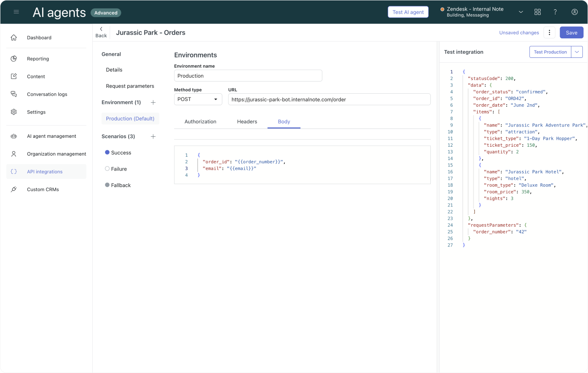
Task: Select the Failure scenario
Action: pyautogui.click(x=119, y=169)
